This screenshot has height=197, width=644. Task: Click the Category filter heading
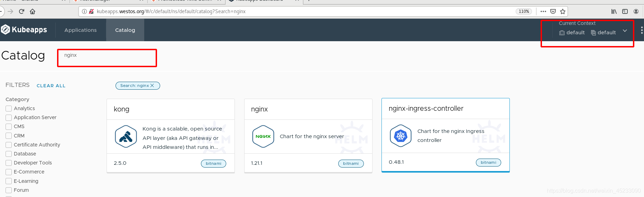click(17, 99)
